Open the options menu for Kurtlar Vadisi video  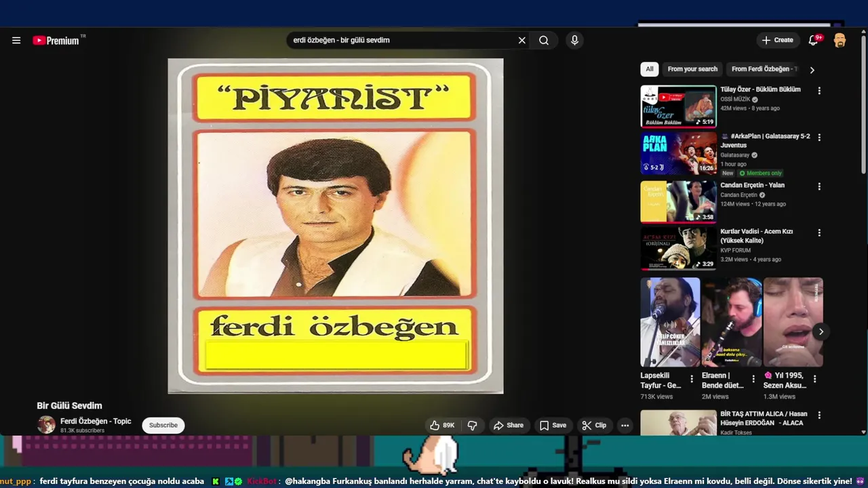(819, 232)
